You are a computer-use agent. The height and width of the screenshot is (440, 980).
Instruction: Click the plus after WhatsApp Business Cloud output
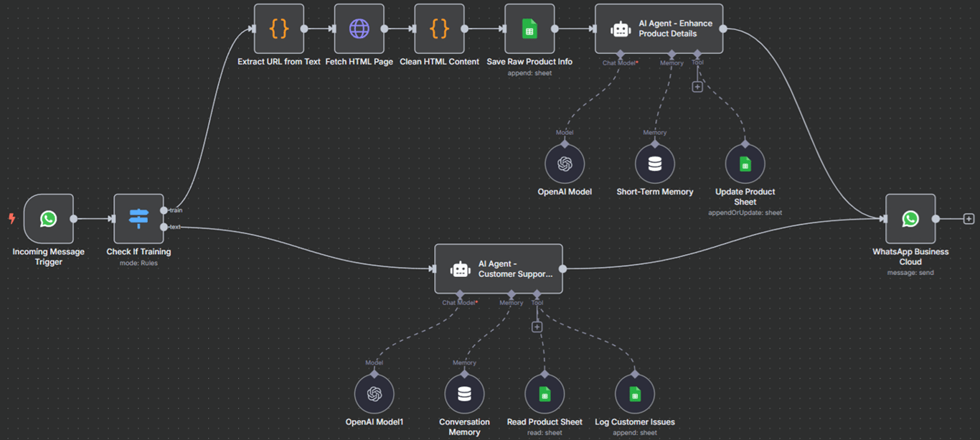pyautogui.click(x=969, y=218)
